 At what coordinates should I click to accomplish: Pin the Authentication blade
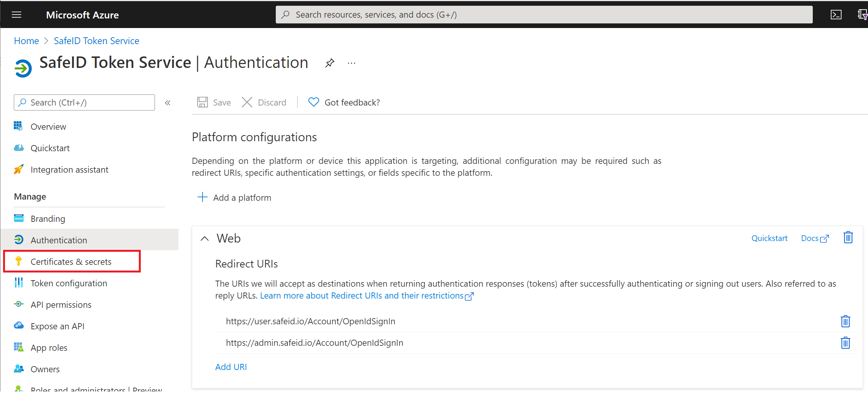pos(329,63)
